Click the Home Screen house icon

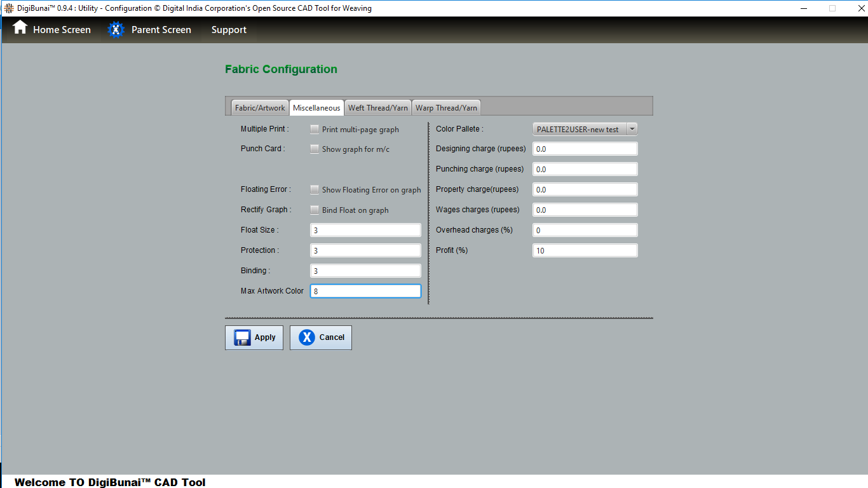20,28
